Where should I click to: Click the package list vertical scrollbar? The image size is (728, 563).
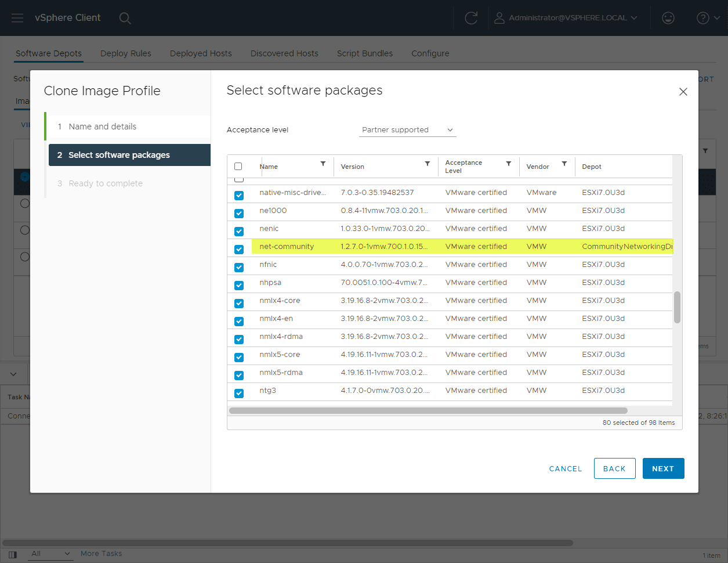pos(677,307)
